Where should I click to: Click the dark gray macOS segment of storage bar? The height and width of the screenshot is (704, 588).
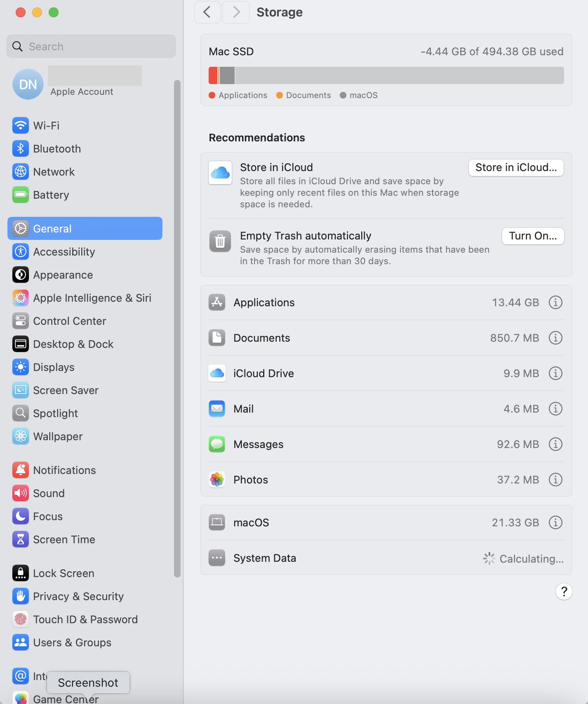coord(227,75)
